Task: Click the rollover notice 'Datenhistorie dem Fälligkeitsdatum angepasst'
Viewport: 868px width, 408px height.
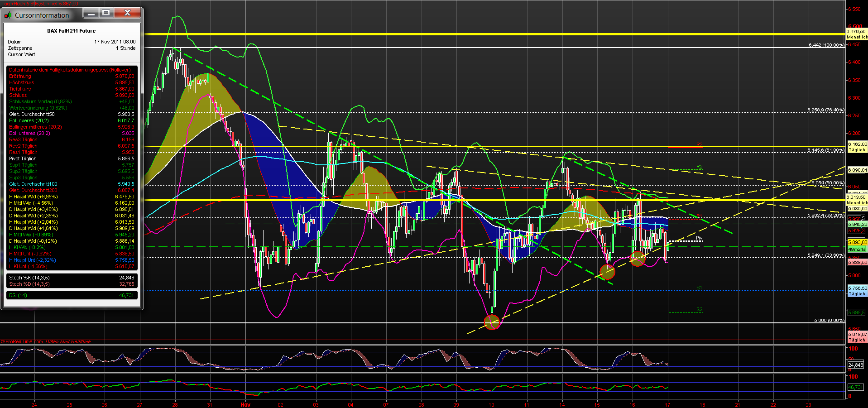Action: (x=69, y=70)
